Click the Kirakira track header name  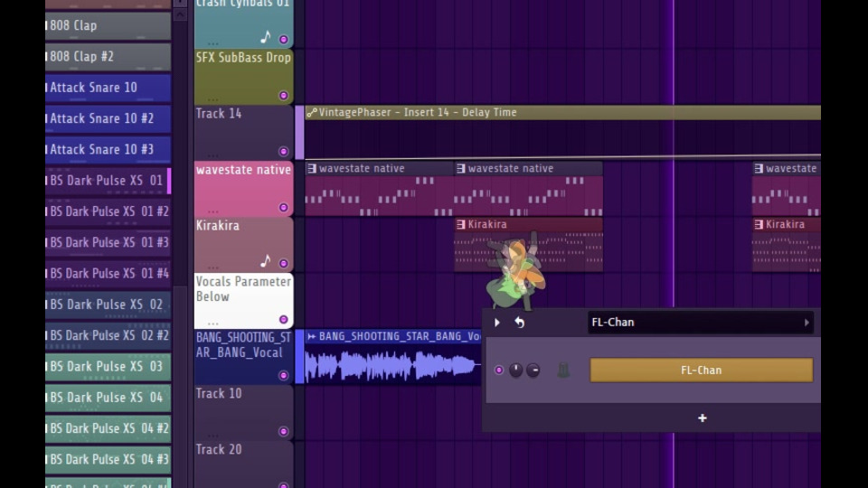click(218, 226)
